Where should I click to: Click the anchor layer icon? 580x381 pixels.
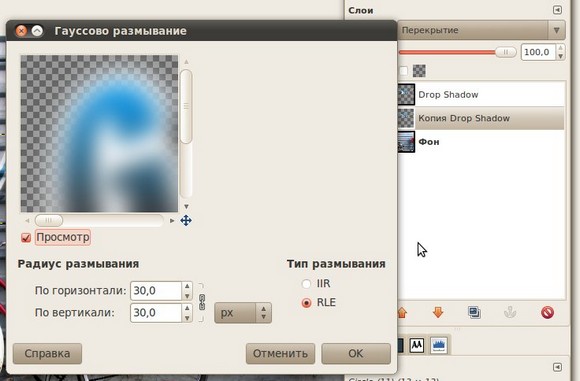[x=510, y=313]
